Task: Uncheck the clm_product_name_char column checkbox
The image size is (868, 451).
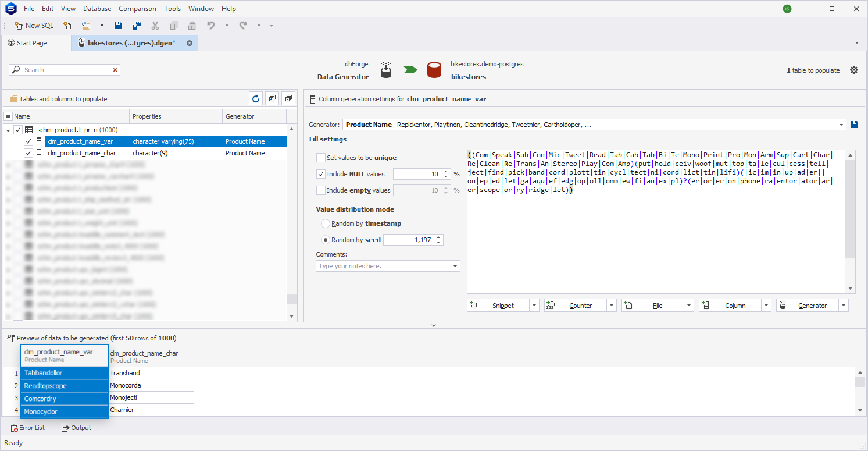Action: point(28,153)
